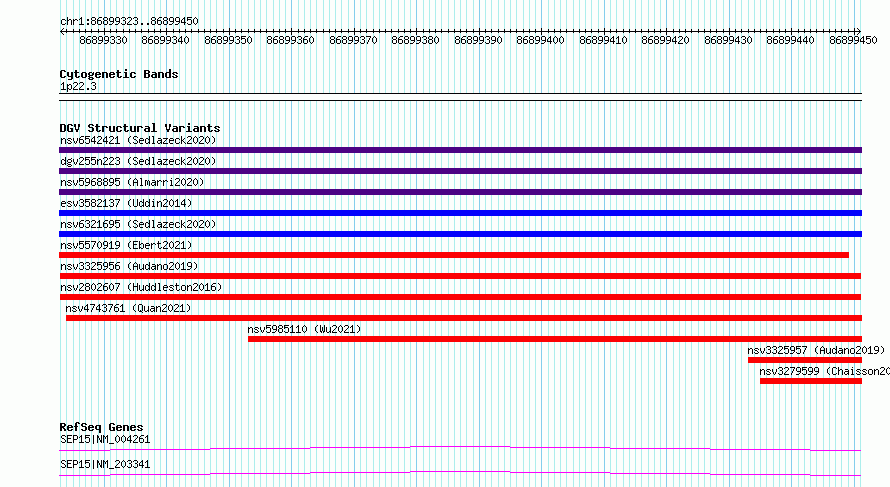Click the nsv6321695 (Sedlazeck2020) label
890x487 pixels.
tap(138, 224)
